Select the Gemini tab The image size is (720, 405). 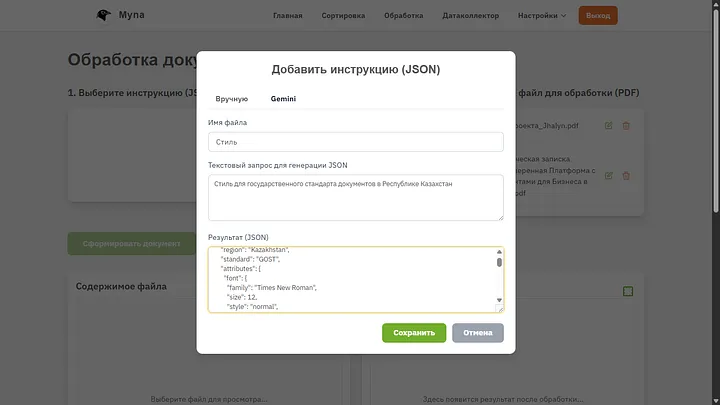tap(283, 99)
